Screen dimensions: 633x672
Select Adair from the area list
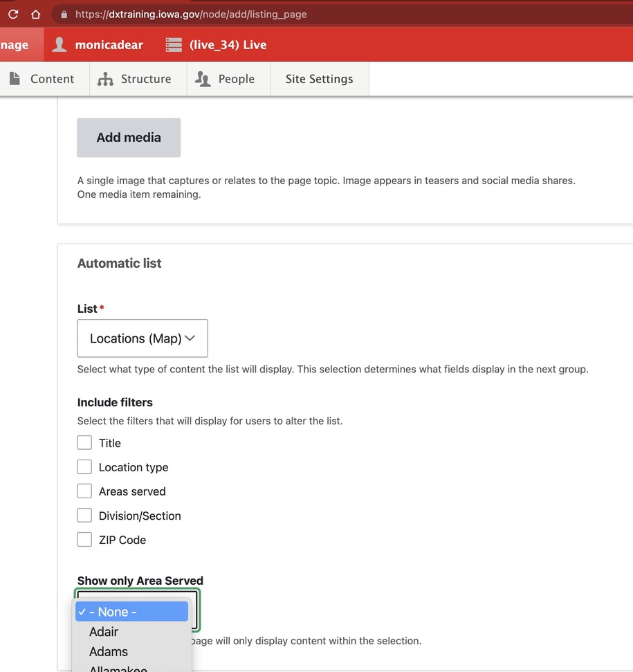click(x=104, y=632)
